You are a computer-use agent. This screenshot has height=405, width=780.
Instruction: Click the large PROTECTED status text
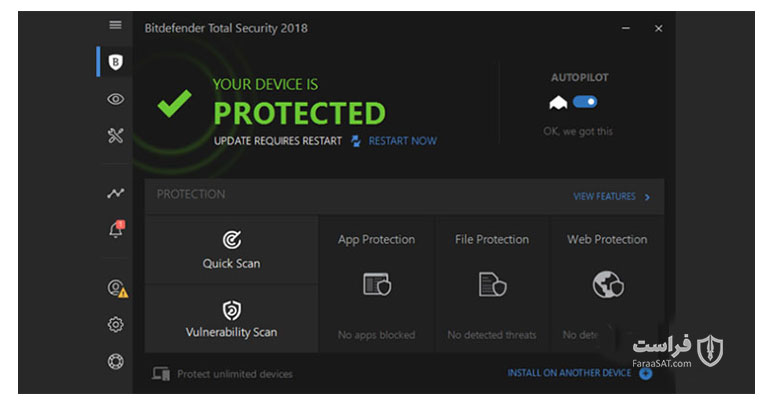pos(299,113)
